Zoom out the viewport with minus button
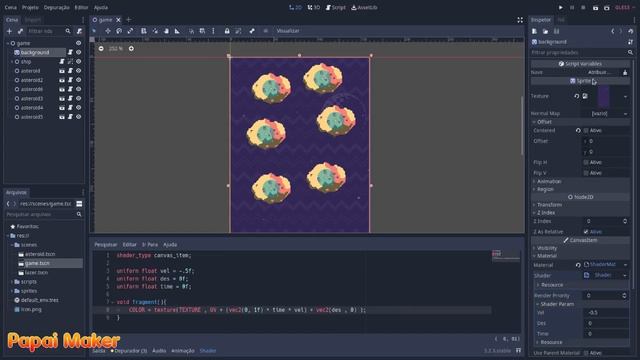The height and width of the screenshot is (360, 640). tap(101, 49)
